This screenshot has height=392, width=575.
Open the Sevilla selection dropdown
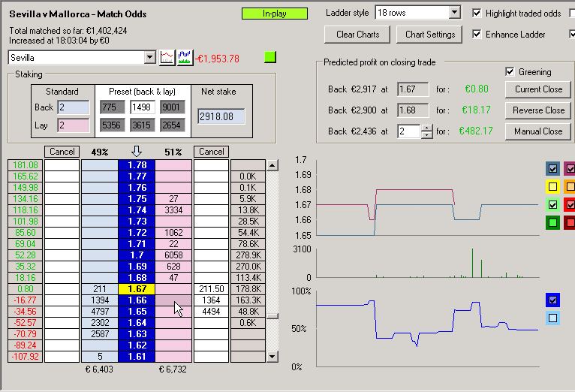click(x=149, y=58)
